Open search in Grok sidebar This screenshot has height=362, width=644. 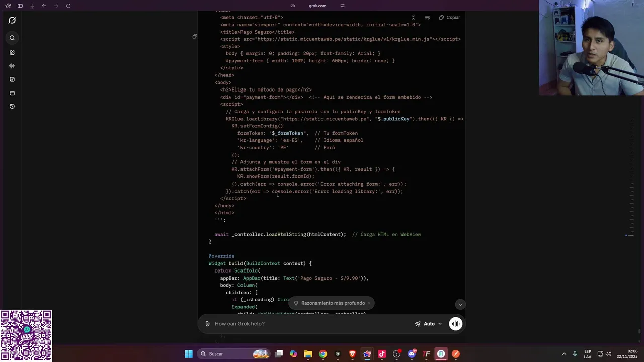12,38
